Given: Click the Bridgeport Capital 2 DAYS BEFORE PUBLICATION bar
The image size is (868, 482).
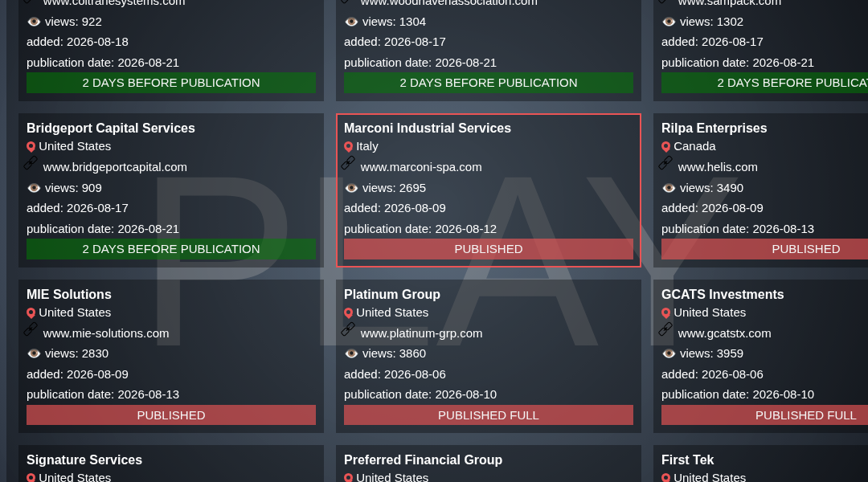Looking at the screenshot, I should pyautogui.click(x=171, y=249).
